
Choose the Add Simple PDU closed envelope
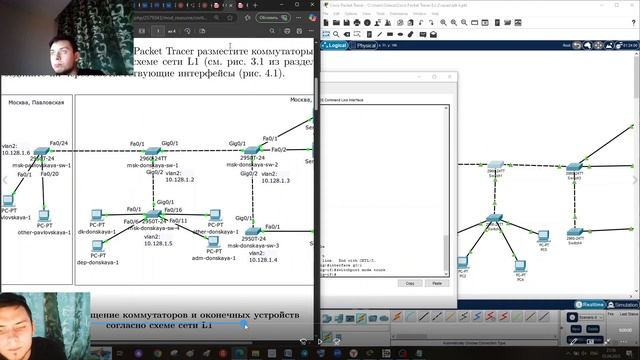423,34
